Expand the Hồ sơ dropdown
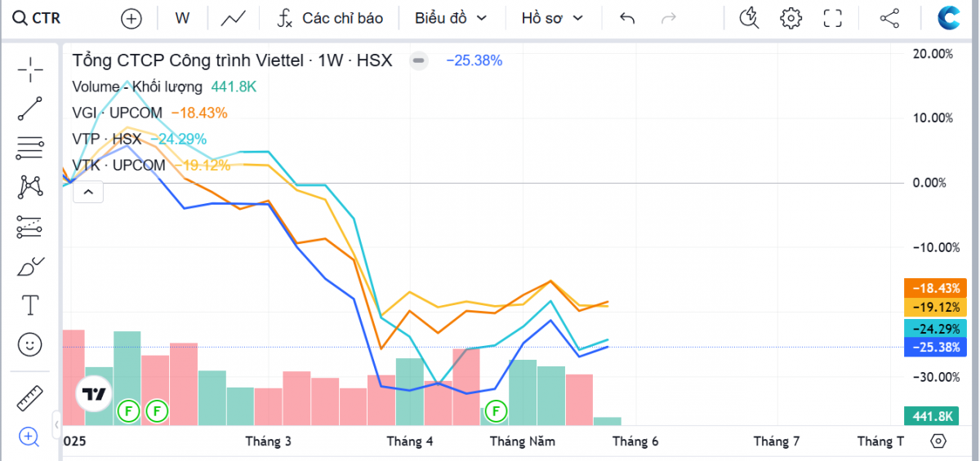The height and width of the screenshot is (461, 980). click(553, 18)
